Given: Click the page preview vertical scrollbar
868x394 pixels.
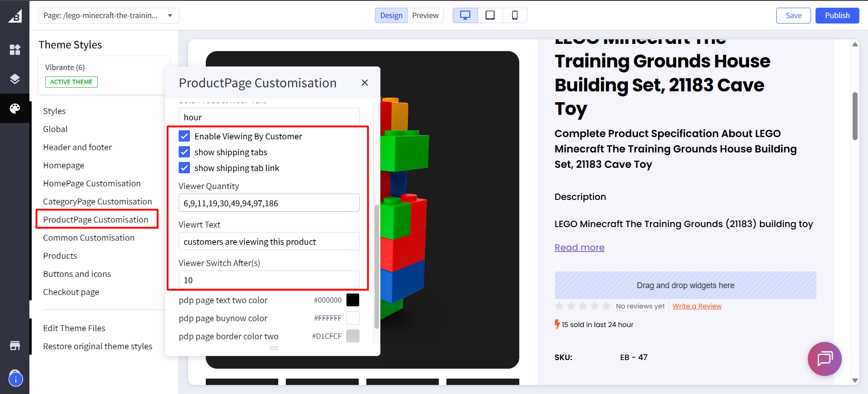Looking at the screenshot, I should (x=855, y=116).
